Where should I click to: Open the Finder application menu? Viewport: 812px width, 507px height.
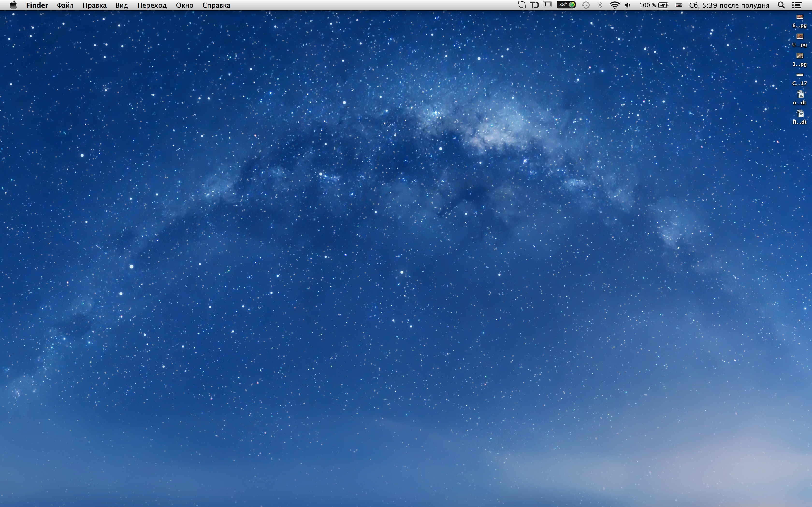click(37, 5)
